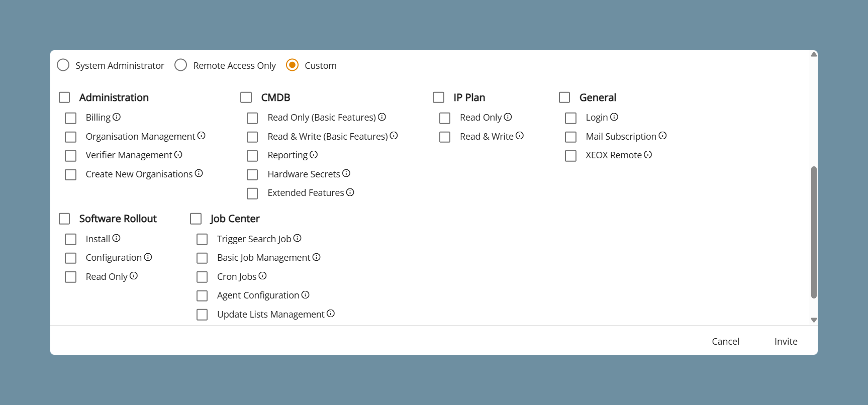Enable the Reporting checkbox under CMDB
The height and width of the screenshot is (405, 868).
point(252,156)
